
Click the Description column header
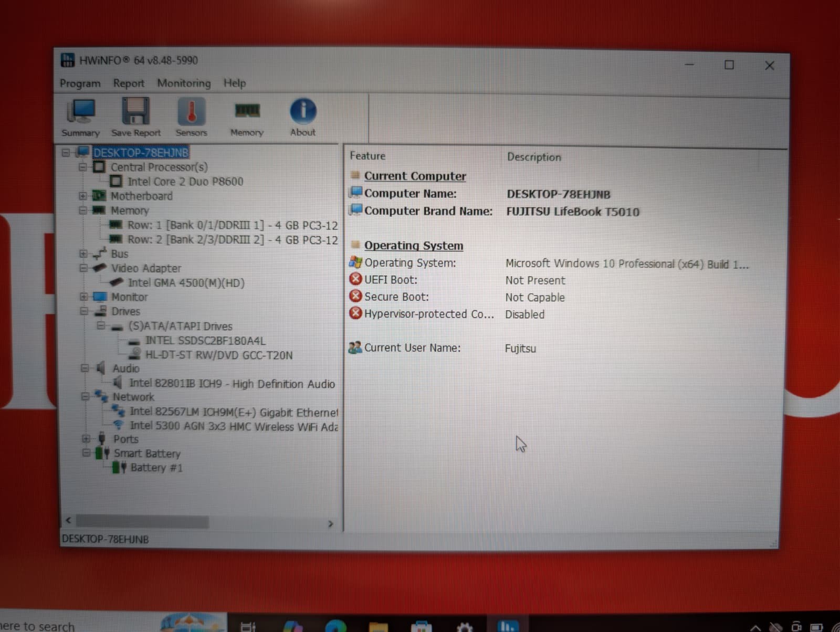pyautogui.click(x=534, y=157)
